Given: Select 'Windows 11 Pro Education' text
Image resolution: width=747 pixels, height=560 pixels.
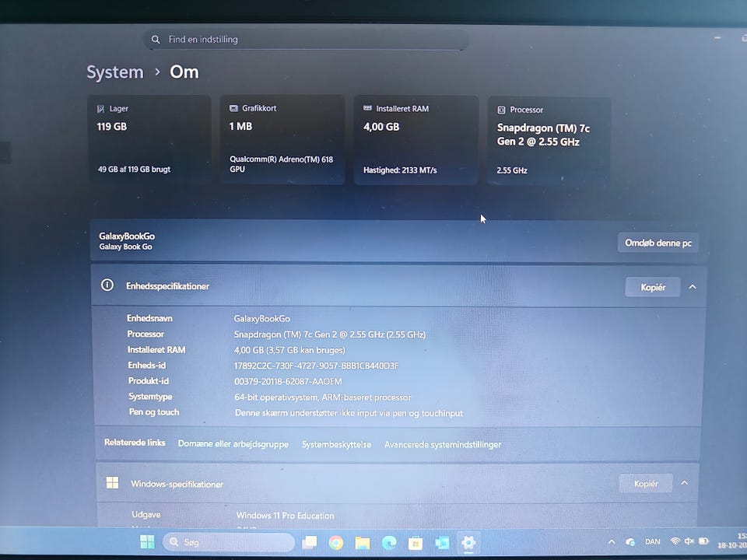Looking at the screenshot, I should click(285, 515).
